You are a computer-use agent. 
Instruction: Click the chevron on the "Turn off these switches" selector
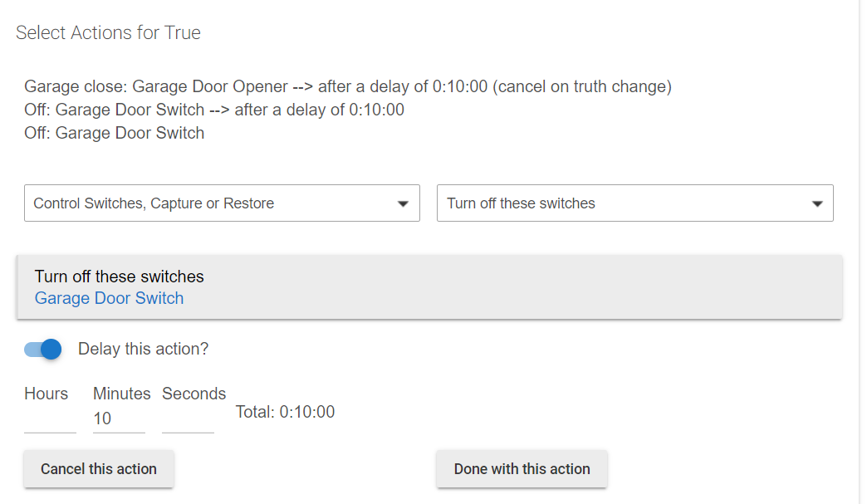[815, 203]
